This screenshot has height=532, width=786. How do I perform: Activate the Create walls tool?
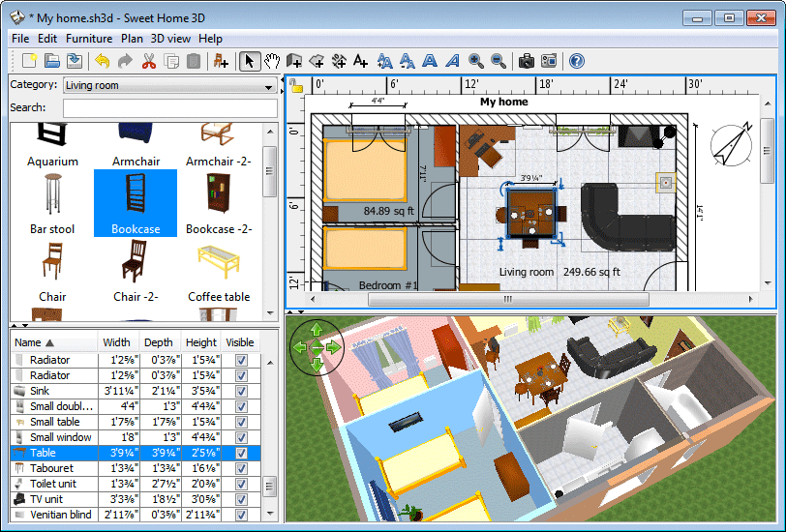[x=294, y=61]
